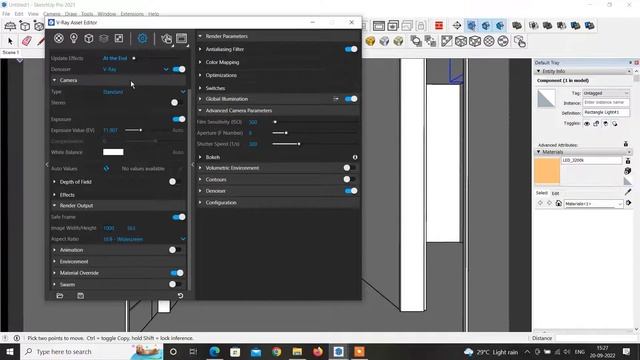Click the Bokeh info icon
Image resolution: width=640 pixels, height=360 pixels.
pyautogui.click(x=355, y=157)
